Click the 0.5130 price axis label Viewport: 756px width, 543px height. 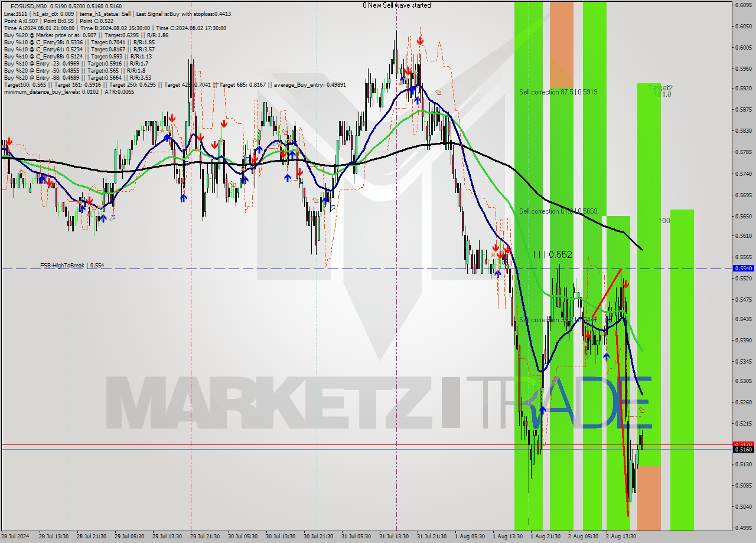click(x=744, y=465)
